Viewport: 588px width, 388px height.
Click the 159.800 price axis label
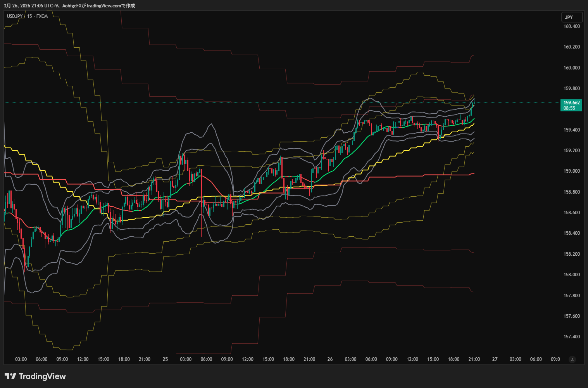click(x=571, y=88)
